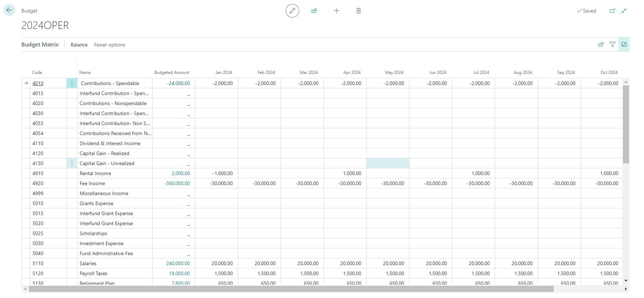Select Oct 2024 value for Rental Income
Viewport: 644px width, 298px height.
point(609,173)
